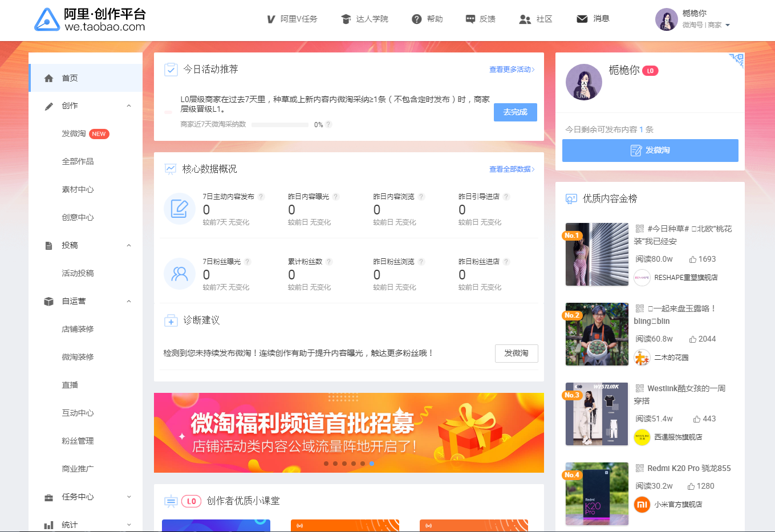The height and width of the screenshot is (532, 775).
Task: Click the 阿里·创作平台 logo icon
Action: coord(47,19)
